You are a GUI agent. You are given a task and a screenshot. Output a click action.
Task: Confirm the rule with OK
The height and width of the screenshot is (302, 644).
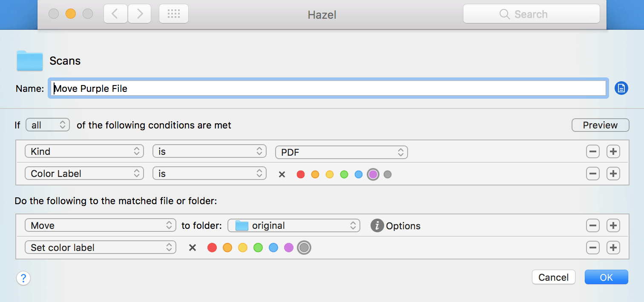click(606, 277)
